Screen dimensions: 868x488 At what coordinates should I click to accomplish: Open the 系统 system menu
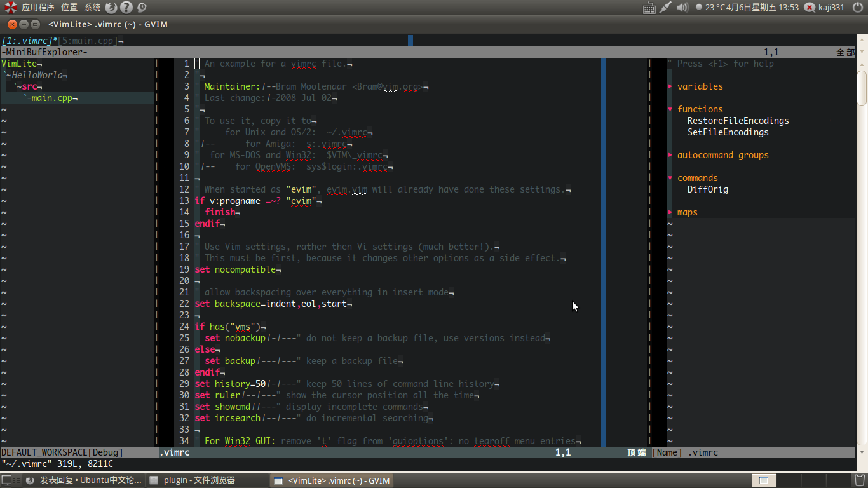tap(92, 8)
